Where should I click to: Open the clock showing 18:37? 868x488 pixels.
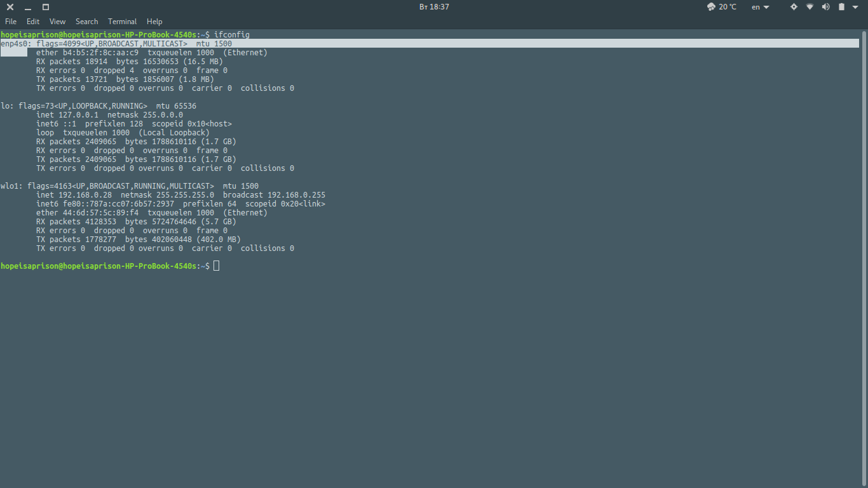[x=435, y=7]
